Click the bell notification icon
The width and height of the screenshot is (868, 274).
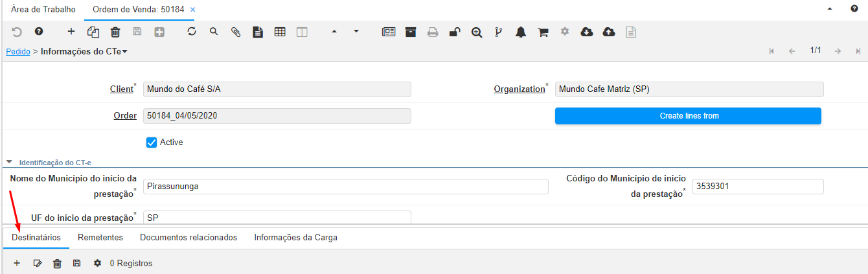tap(521, 31)
